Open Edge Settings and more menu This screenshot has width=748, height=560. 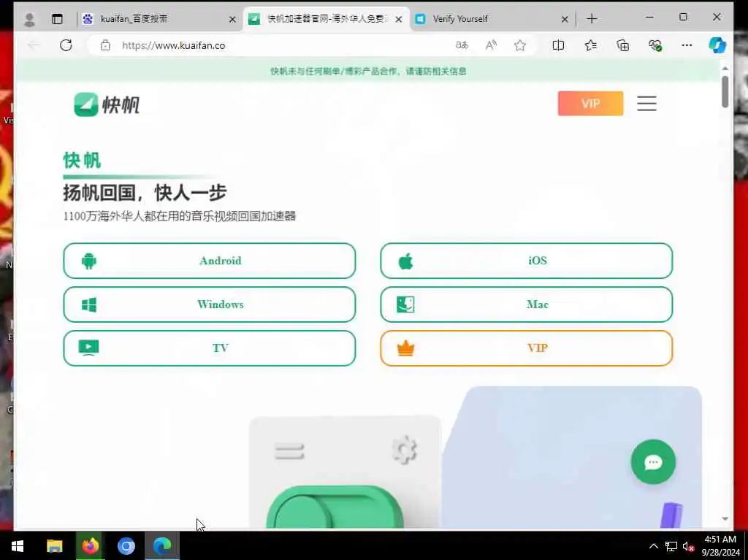pos(687,45)
